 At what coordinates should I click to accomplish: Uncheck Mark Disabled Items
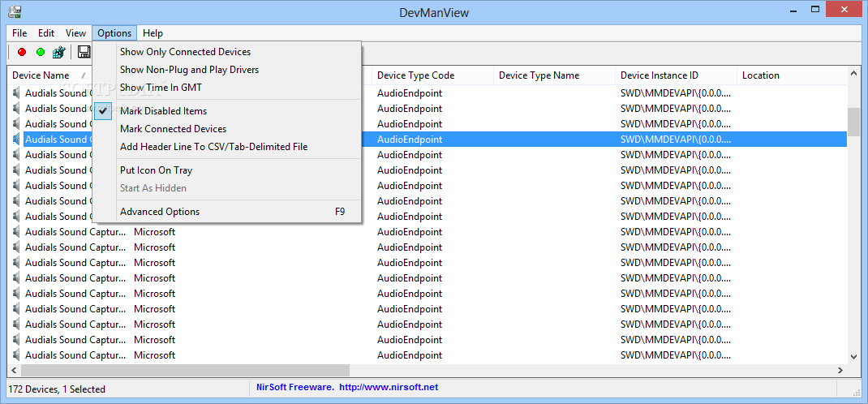pos(227,111)
